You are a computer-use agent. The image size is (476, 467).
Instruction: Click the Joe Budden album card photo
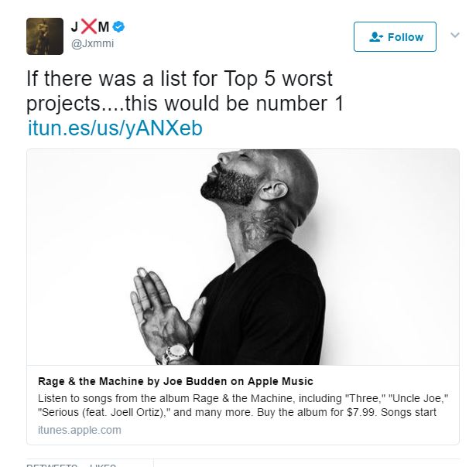click(x=243, y=257)
